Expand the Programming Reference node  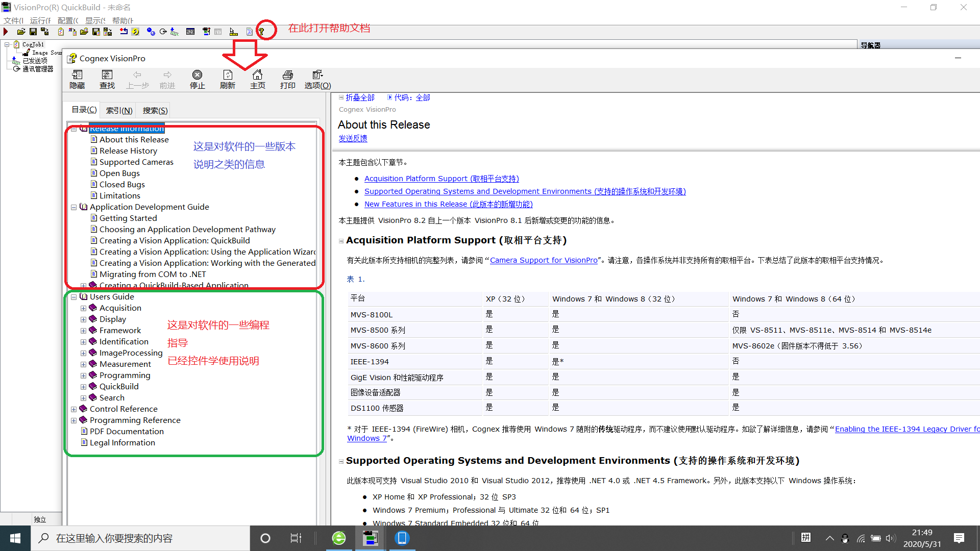click(73, 420)
